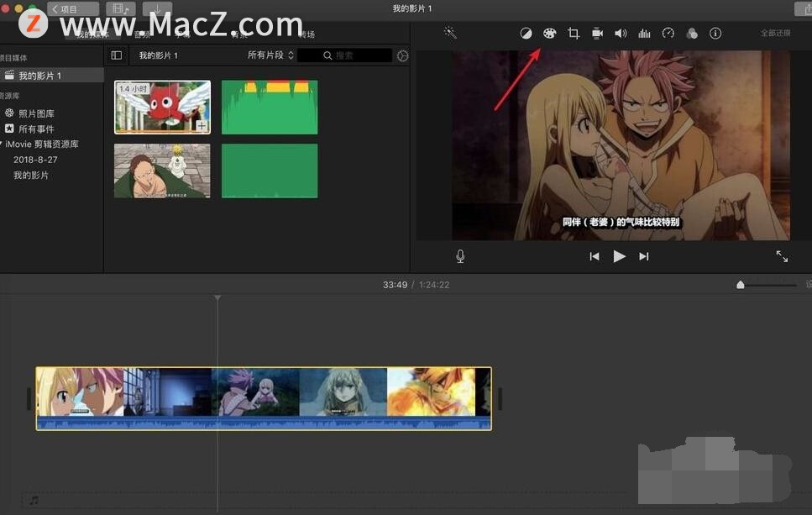Open the 所有片段 clip filter dropdown
The image size is (812, 515).
click(x=270, y=55)
